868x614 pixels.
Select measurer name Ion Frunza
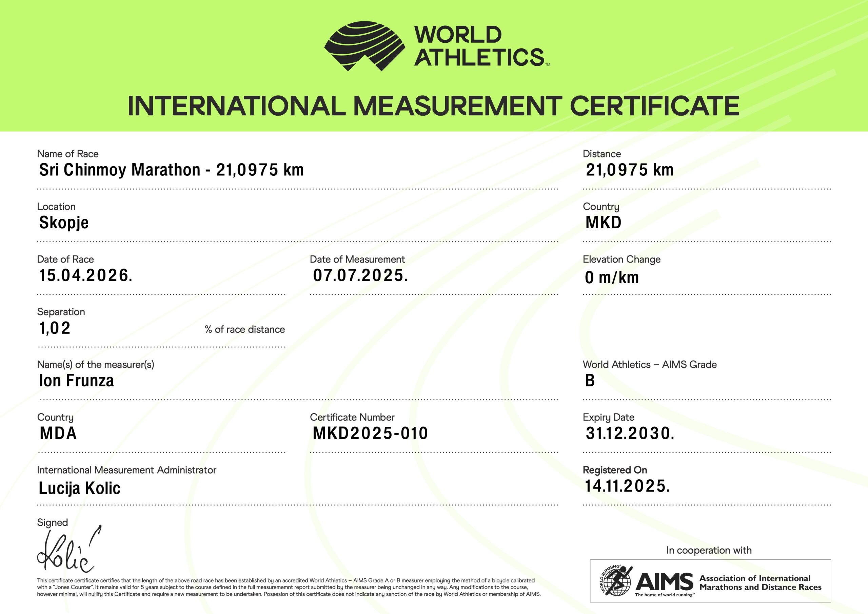(76, 381)
